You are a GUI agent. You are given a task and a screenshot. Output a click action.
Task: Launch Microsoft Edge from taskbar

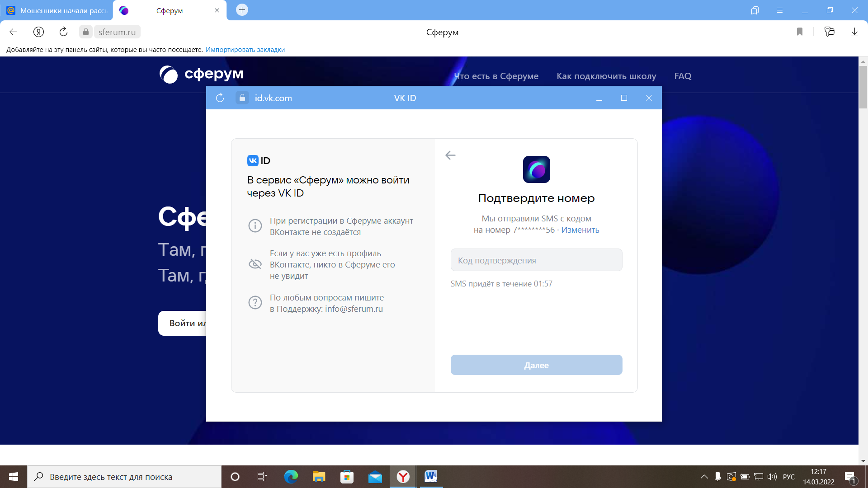pyautogui.click(x=291, y=477)
